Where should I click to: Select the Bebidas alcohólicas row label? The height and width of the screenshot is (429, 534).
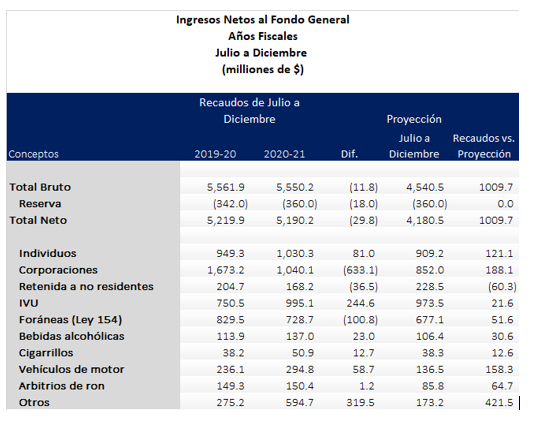[x=72, y=336]
